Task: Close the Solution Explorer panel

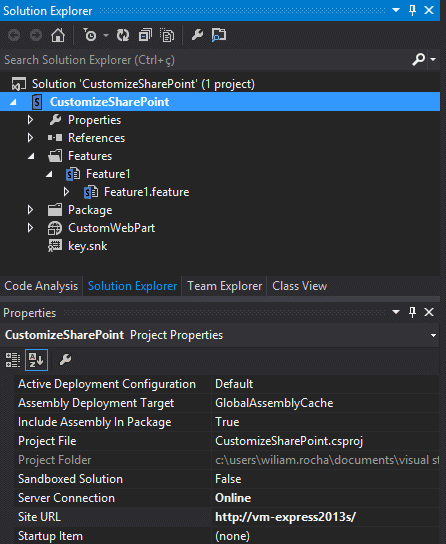Action: pyautogui.click(x=429, y=10)
